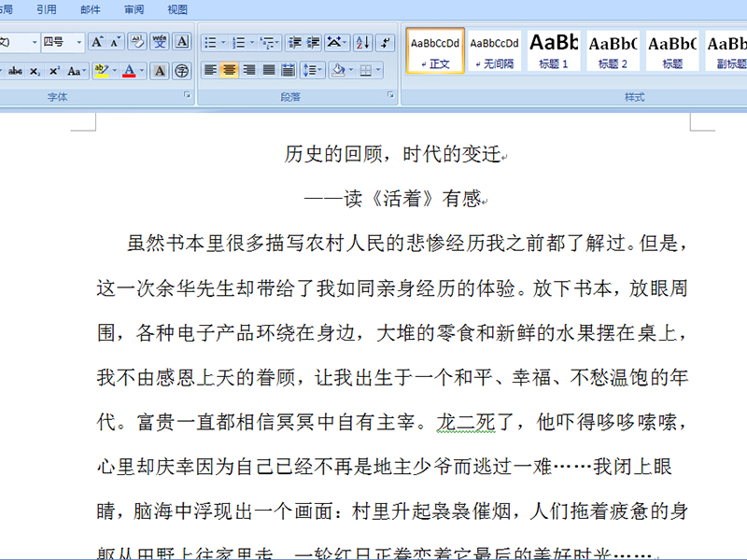Apply the Character Border icon
The width and height of the screenshot is (747, 560).
182,42
